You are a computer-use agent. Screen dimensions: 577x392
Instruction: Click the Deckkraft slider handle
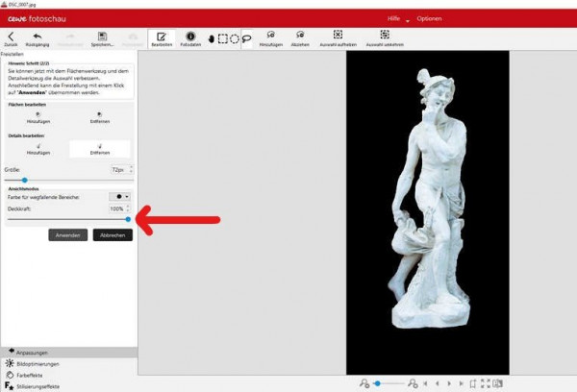[128, 219]
